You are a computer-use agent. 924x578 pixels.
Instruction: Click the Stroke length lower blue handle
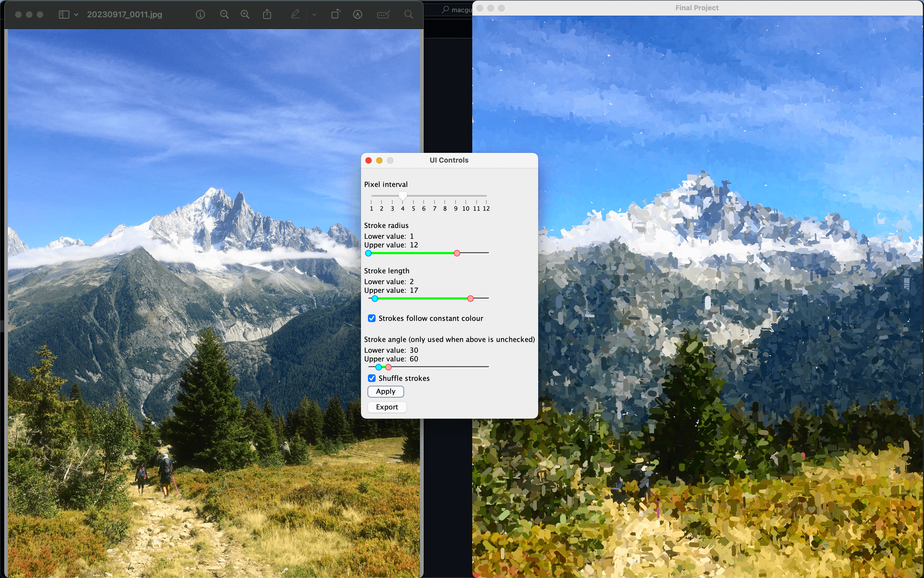pyautogui.click(x=375, y=298)
